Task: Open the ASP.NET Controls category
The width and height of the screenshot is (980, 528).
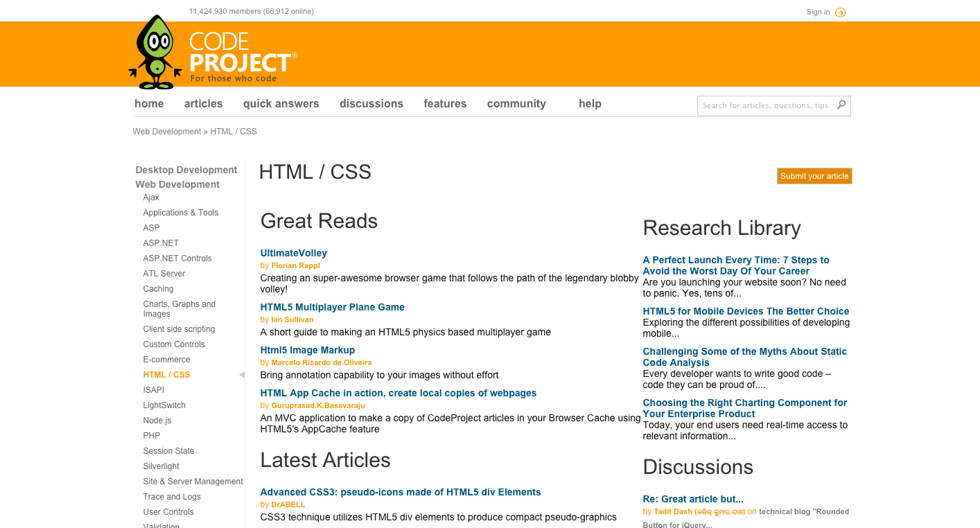Action: [x=177, y=258]
